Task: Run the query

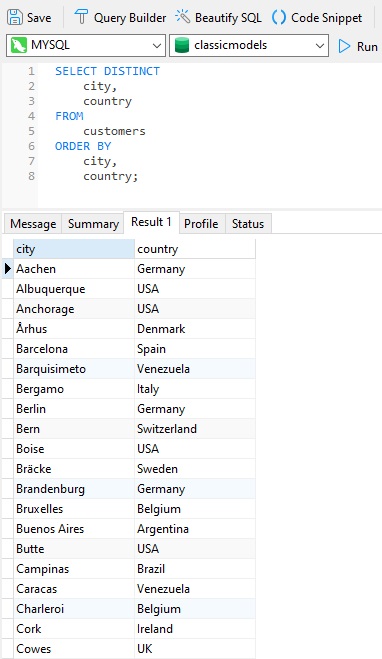Action: 358,46
